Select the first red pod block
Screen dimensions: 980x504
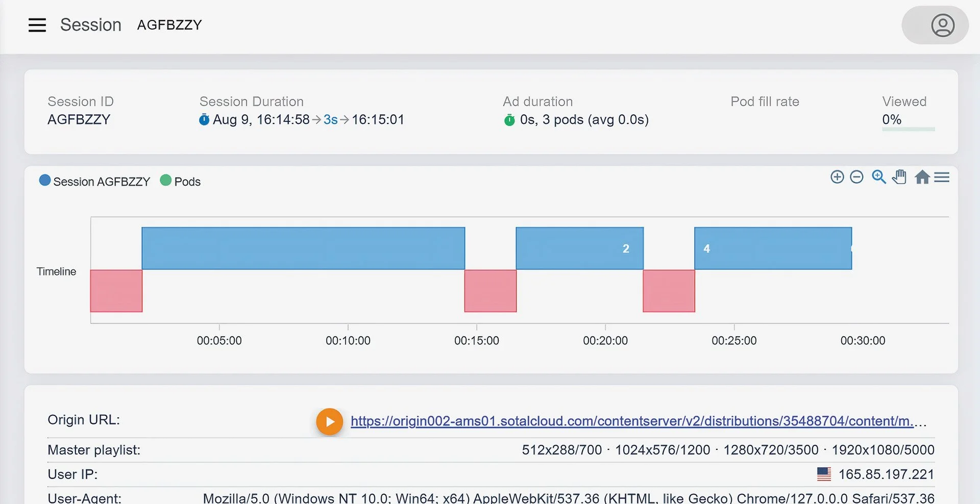click(x=116, y=291)
